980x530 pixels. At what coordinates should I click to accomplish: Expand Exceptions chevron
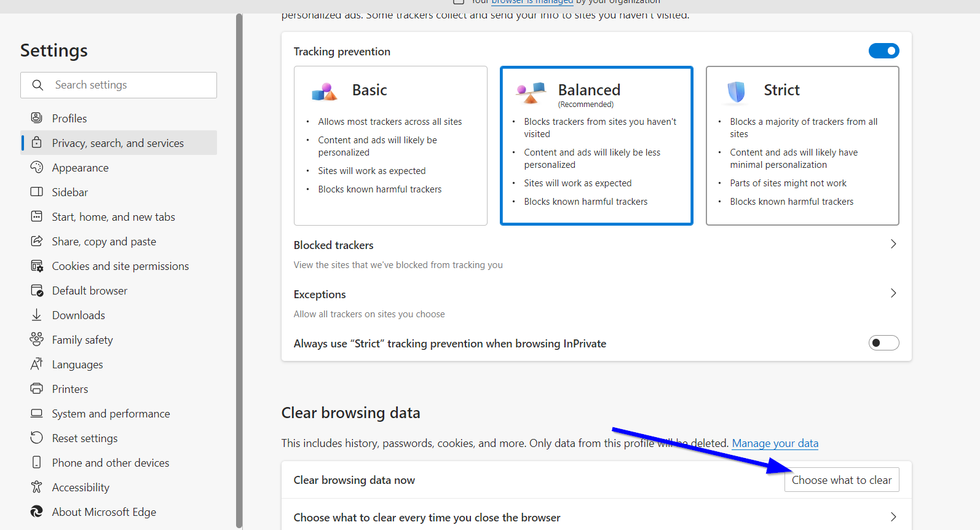(x=893, y=293)
